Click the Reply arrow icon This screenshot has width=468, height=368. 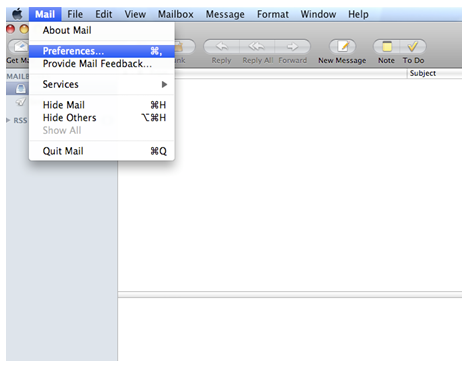[x=222, y=47]
